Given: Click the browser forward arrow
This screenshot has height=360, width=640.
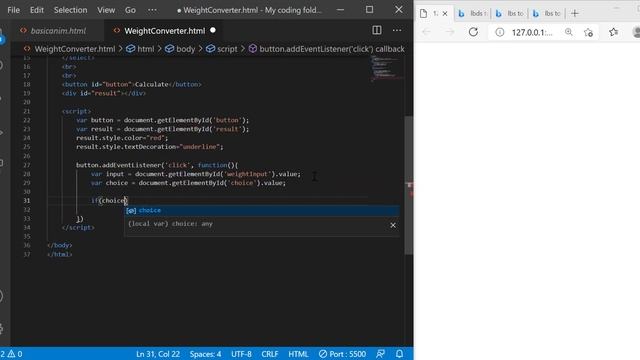Looking at the screenshot, I should pyautogui.click(x=450, y=32).
